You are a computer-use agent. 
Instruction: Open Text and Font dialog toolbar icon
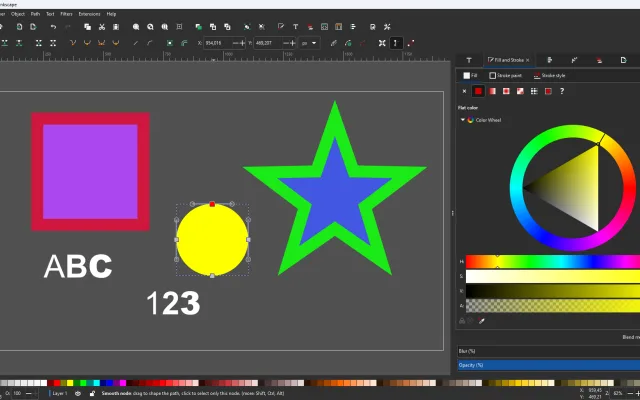(295, 27)
